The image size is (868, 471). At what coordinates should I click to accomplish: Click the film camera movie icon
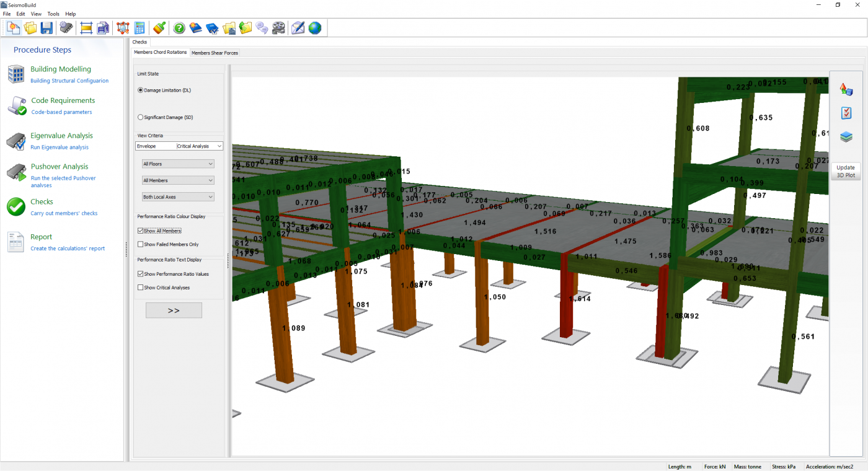279,28
